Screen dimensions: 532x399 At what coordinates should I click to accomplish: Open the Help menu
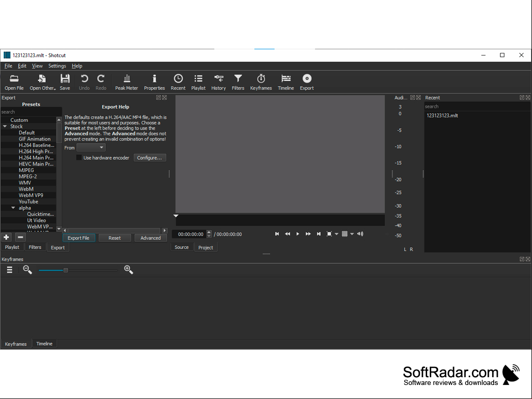(x=77, y=66)
